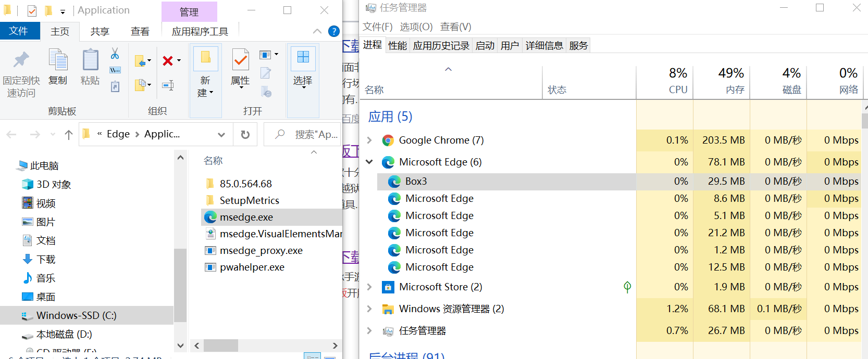Switch to the 详细信息 tab

coord(544,46)
